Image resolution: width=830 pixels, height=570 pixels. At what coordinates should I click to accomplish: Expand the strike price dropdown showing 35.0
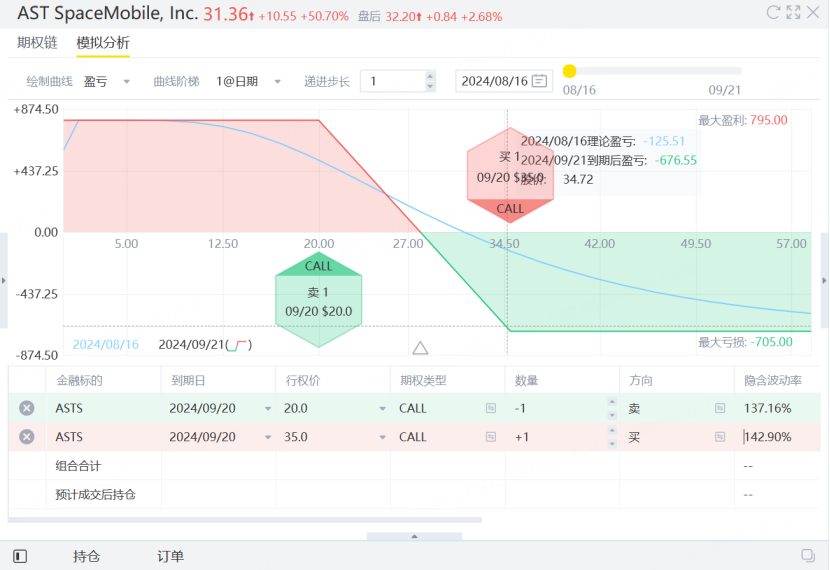coord(382,437)
